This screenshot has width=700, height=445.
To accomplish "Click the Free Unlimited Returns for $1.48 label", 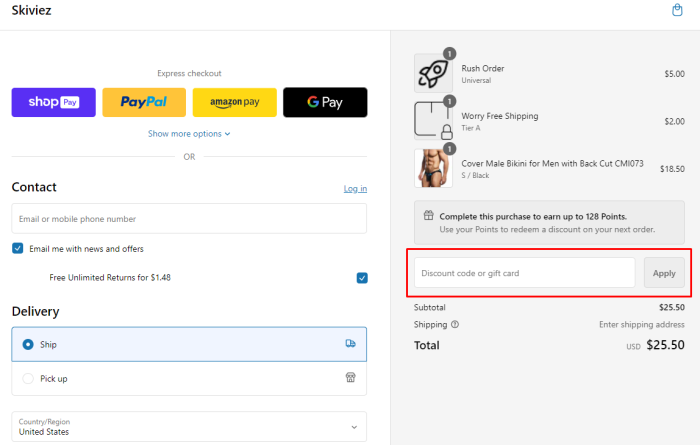I will tap(110, 278).
